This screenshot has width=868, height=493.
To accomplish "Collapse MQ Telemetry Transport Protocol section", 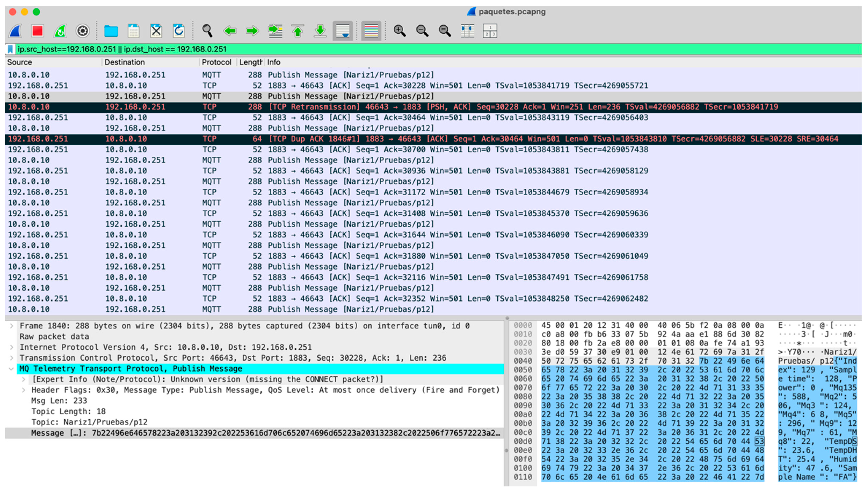I will pos(11,369).
